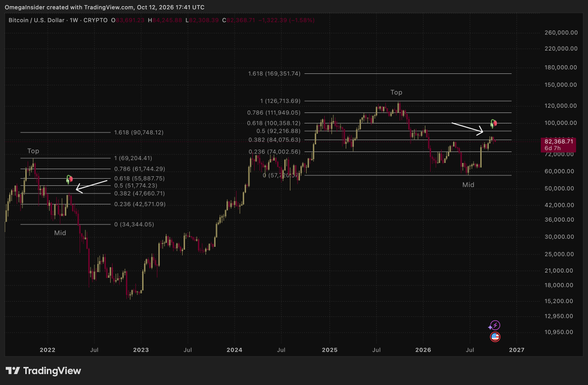The height and width of the screenshot is (385, 588).
Task: Click the 10,950.00 price scale label
Action: point(559,332)
